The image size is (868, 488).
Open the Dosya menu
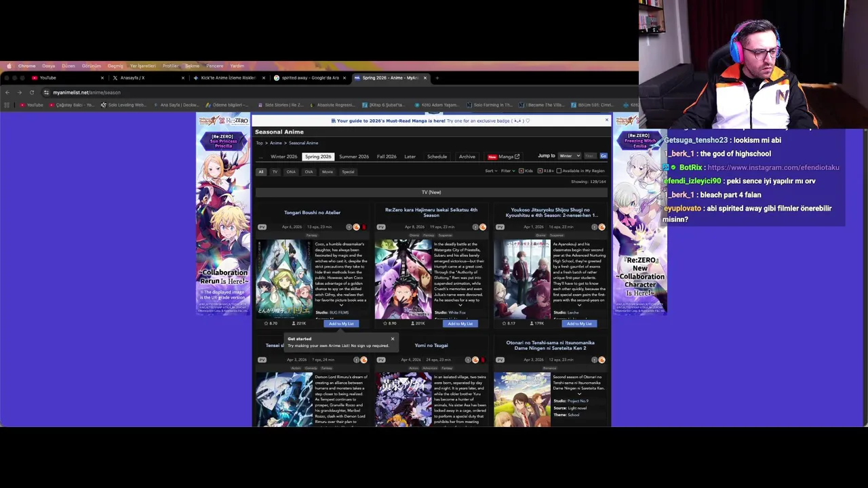click(48, 66)
